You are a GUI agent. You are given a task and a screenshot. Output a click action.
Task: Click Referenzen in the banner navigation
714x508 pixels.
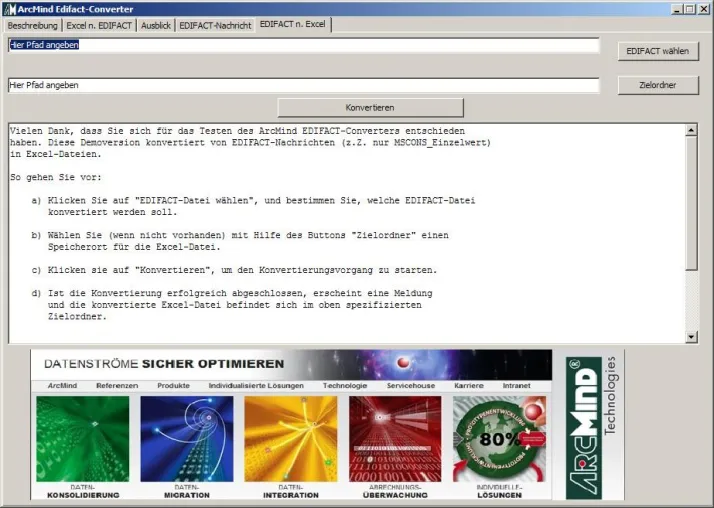coord(117,386)
